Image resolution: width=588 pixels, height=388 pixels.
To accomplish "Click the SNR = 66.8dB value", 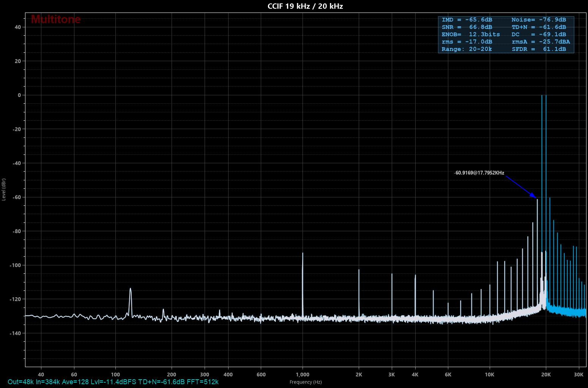I will [467, 27].
